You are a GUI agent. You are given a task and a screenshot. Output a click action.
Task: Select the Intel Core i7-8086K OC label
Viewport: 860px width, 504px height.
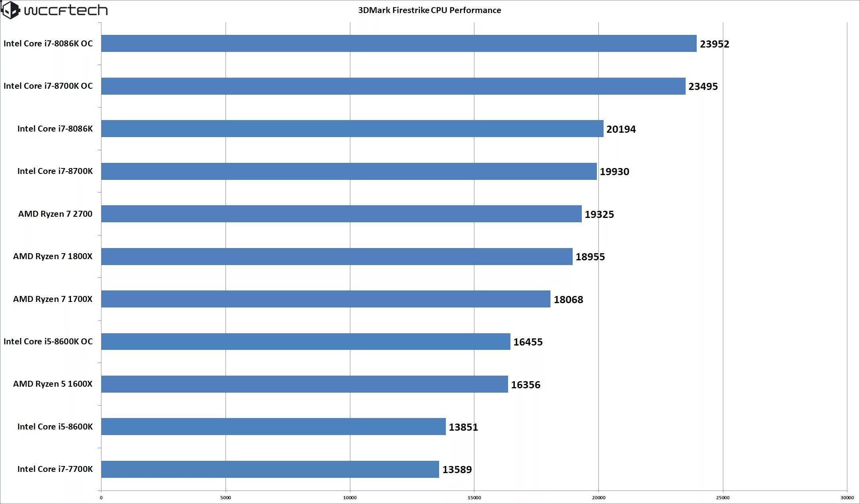pyautogui.click(x=48, y=44)
